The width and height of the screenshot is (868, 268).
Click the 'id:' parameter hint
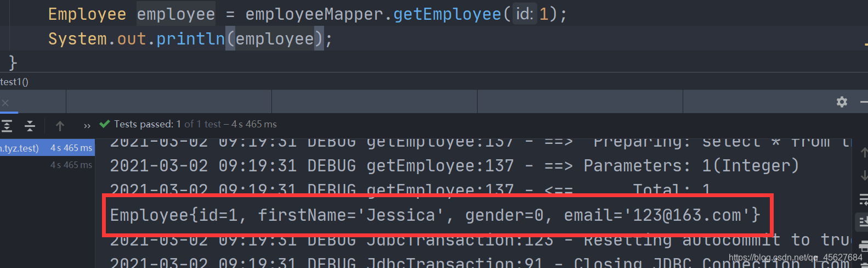pos(524,14)
